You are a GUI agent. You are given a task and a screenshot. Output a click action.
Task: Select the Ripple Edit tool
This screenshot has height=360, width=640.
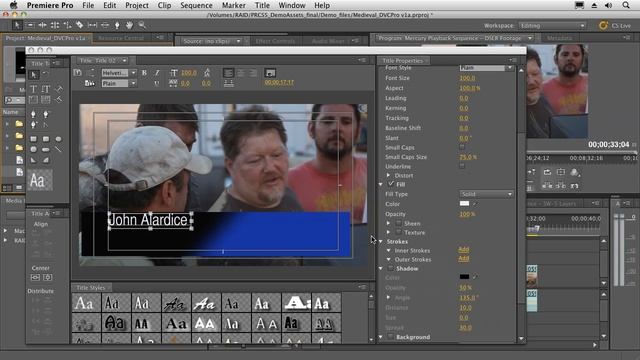click(x=42, y=25)
